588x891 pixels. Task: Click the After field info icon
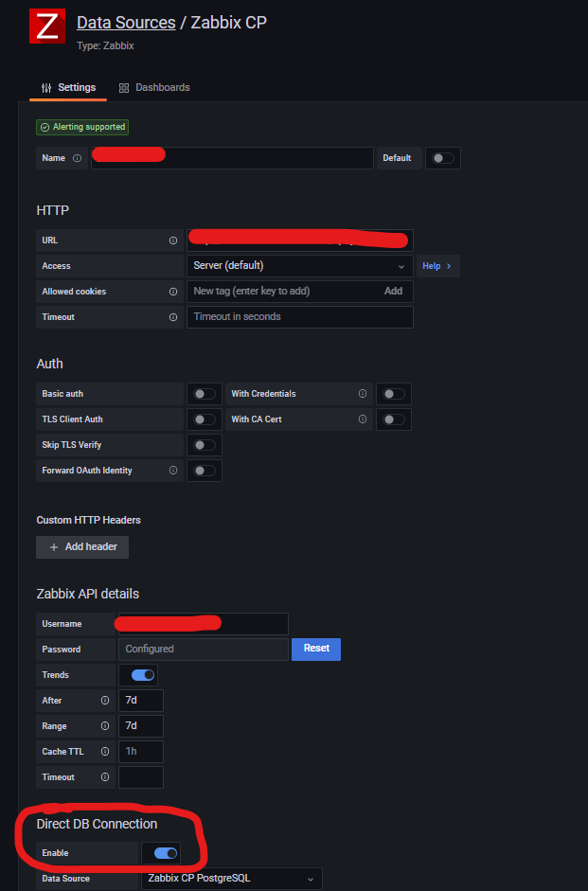(104, 700)
